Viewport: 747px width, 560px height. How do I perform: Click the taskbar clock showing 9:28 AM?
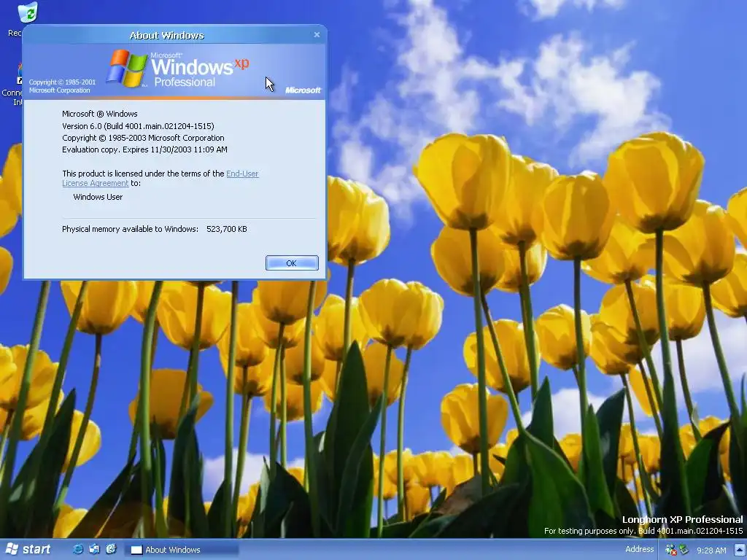[711, 551]
